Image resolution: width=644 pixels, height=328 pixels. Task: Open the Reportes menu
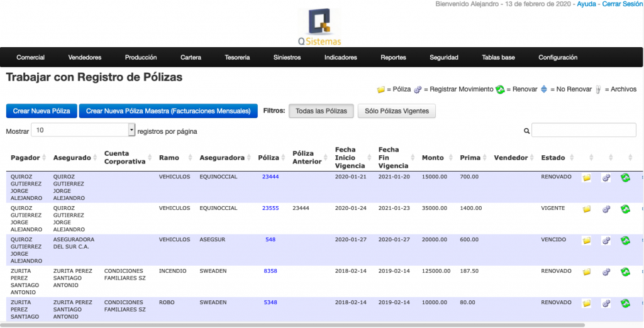coord(393,57)
